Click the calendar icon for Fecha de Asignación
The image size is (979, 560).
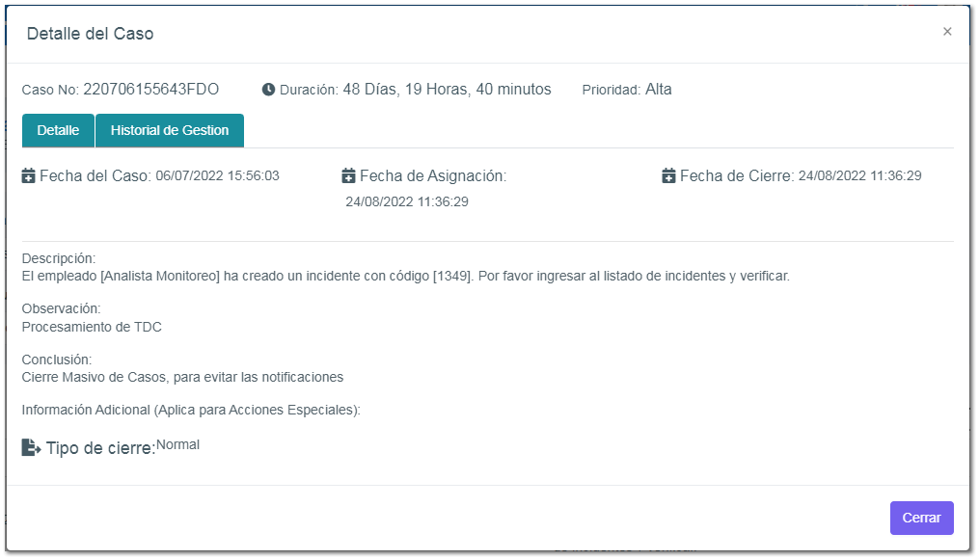(x=349, y=176)
